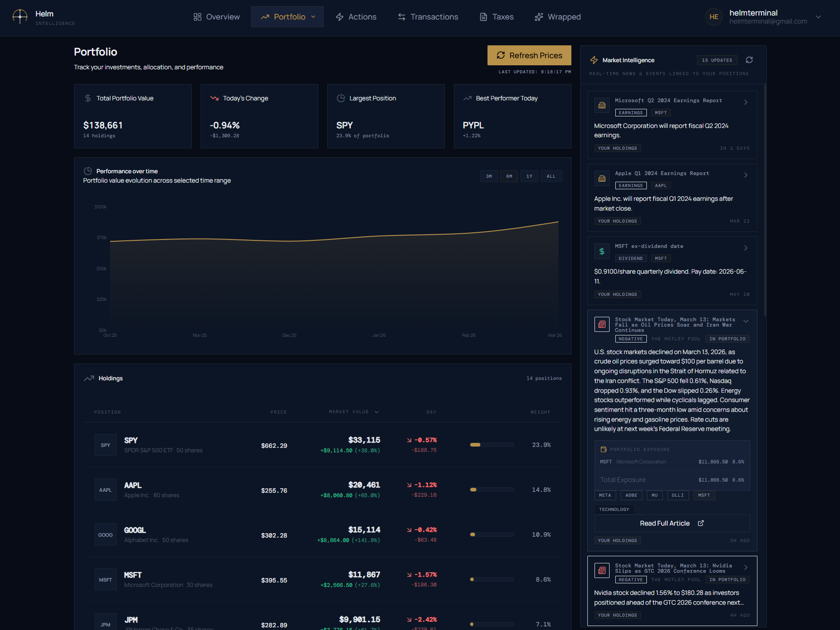Click the SPY ticker logo tile
This screenshot has height=630, width=840.
click(106, 445)
